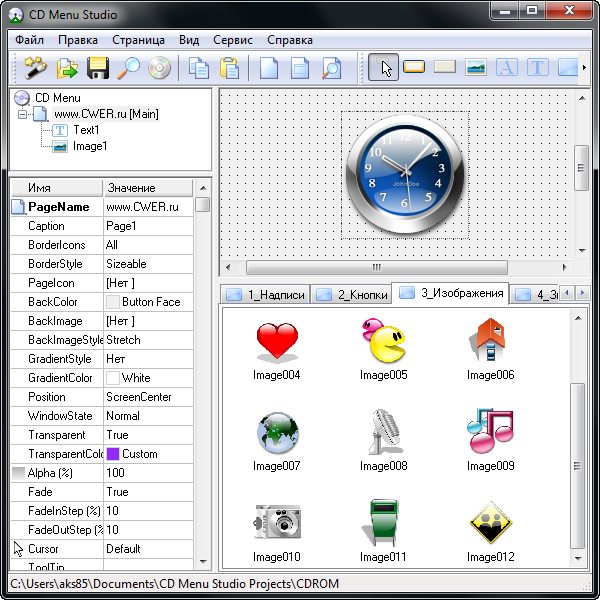Click the CD disc toolbar icon

coord(159,68)
